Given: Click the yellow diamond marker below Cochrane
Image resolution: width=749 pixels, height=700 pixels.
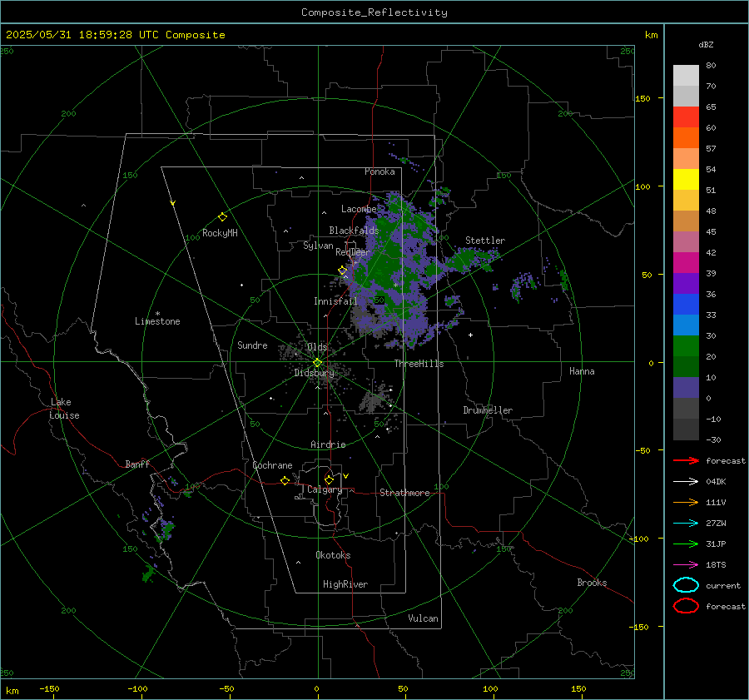Looking at the screenshot, I should point(285,480).
